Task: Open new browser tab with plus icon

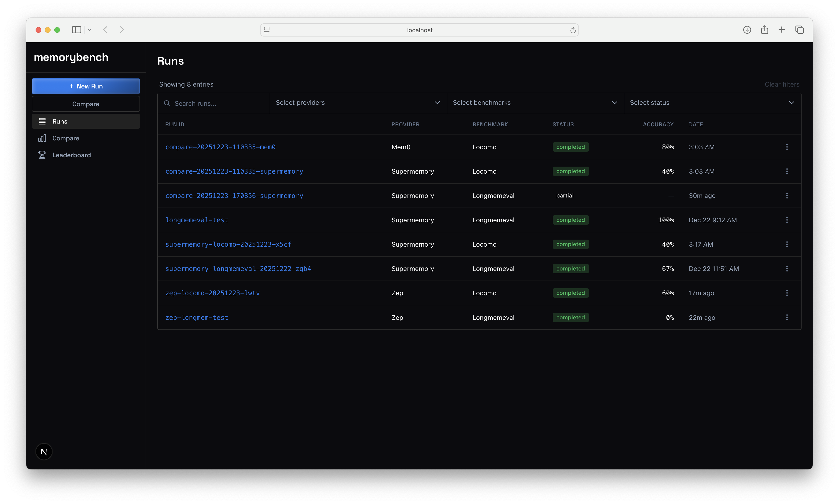Action: point(782,30)
